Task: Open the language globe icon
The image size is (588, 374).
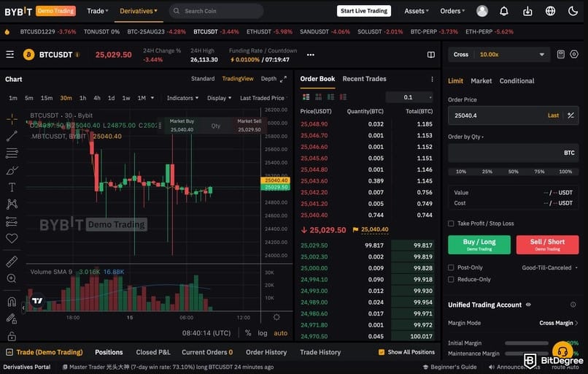Action: 550,11
